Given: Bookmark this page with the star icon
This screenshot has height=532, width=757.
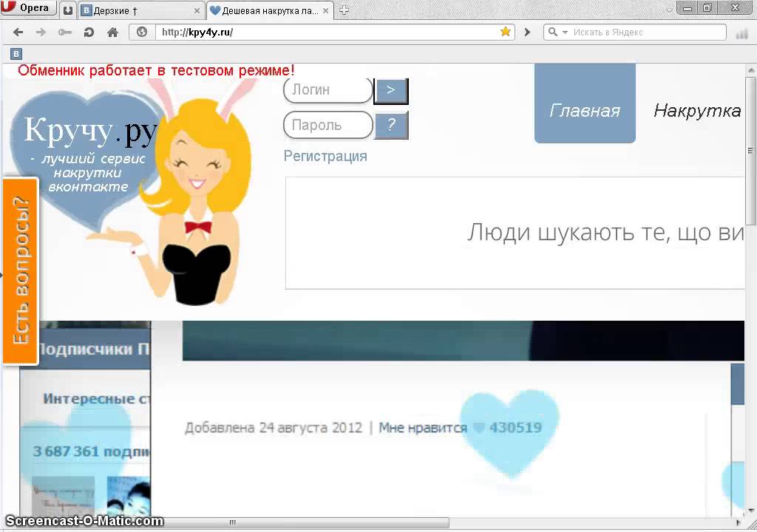Looking at the screenshot, I should click(x=506, y=32).
